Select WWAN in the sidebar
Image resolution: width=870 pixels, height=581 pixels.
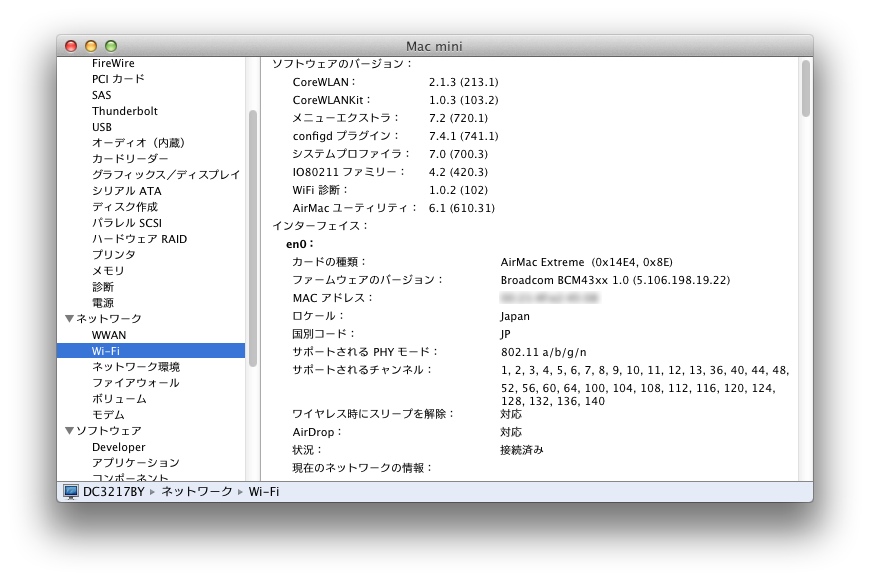tap(109, 335)
